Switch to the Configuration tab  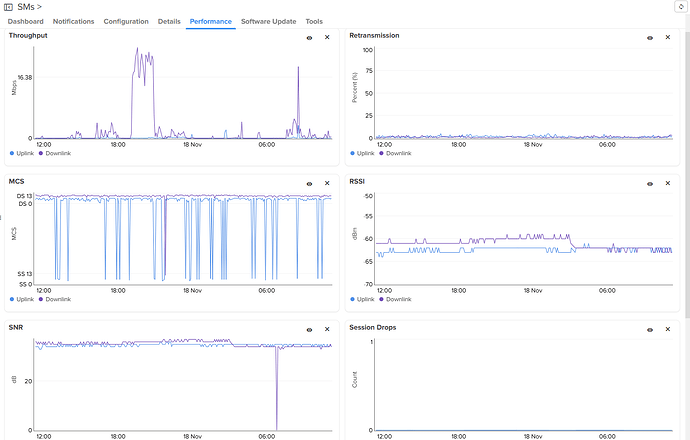click(x=126, y=21)
